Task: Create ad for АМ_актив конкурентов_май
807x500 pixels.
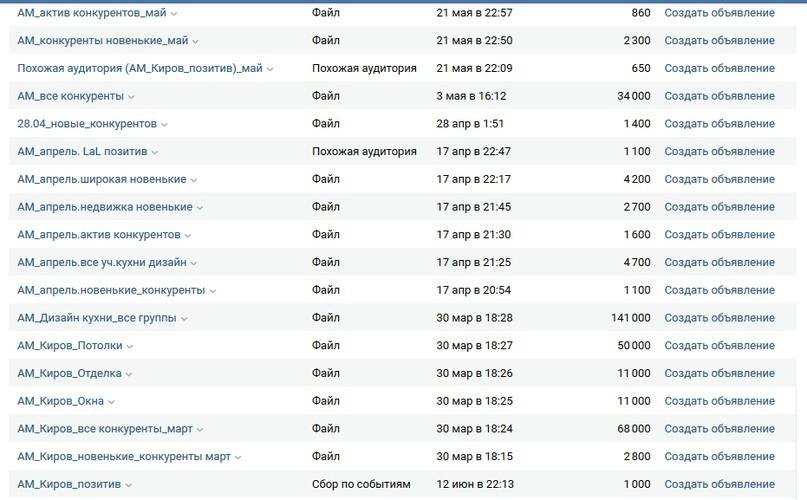Action: 719,13
